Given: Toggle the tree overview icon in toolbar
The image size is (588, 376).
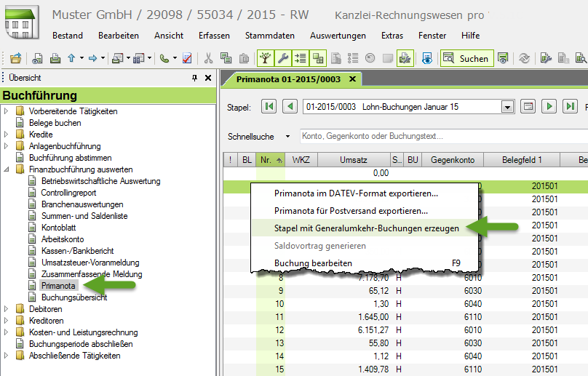Looking at the screenshot, I should [266, 58].
